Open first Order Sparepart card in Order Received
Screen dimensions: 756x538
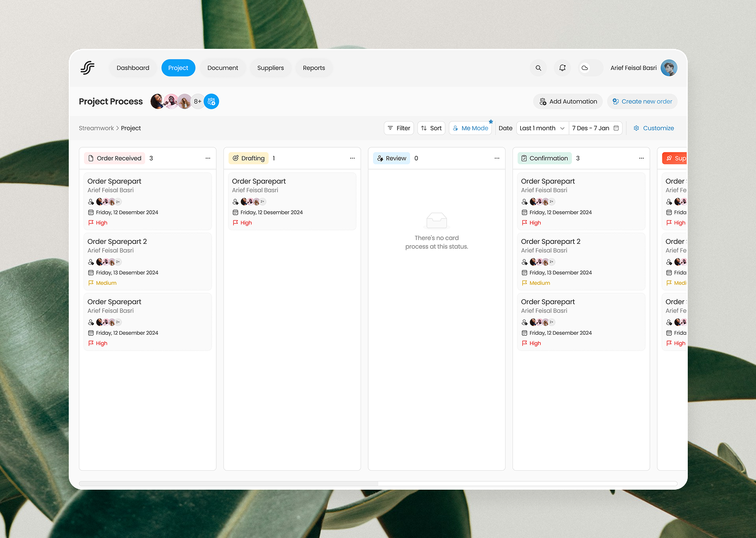click(x=148, y=201)
